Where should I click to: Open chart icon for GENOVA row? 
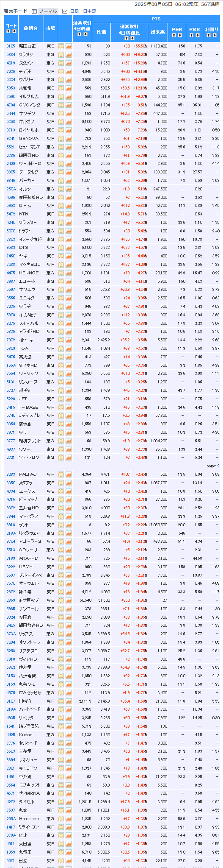pos(69,139)
